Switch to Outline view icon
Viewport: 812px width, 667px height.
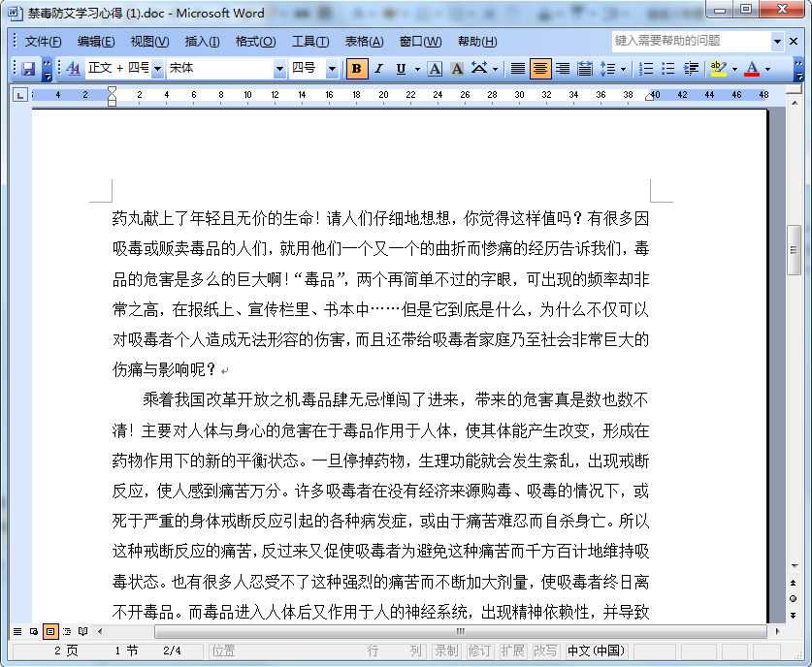coord(66,631)
